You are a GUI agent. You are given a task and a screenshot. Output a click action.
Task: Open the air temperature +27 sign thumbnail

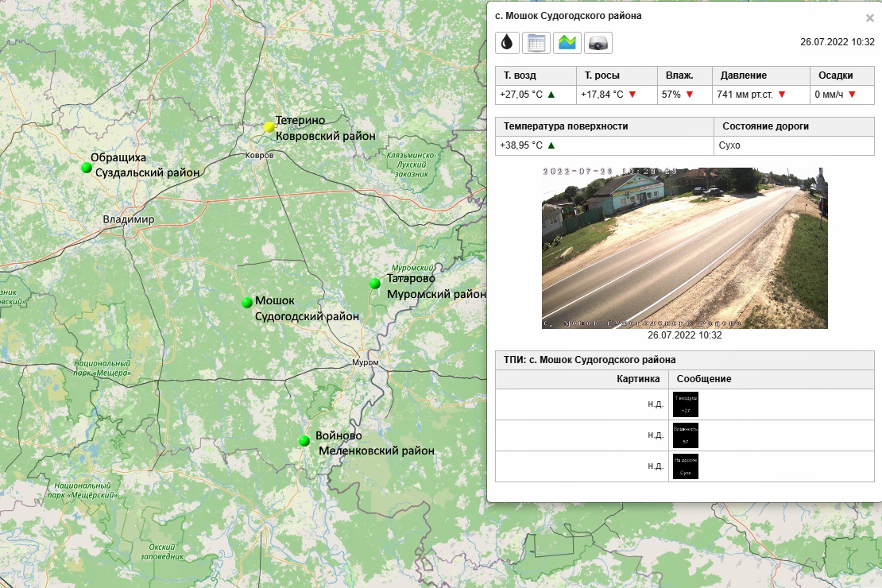click(x=685, y=404)
